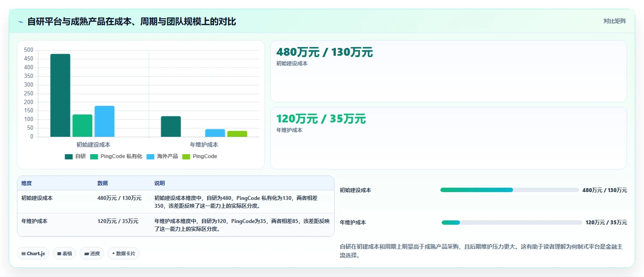Image resolution: width=644 pixels, height=277 pixels.
Task: Click the 120万元 / 35万元 progress value
Action: 607,223
